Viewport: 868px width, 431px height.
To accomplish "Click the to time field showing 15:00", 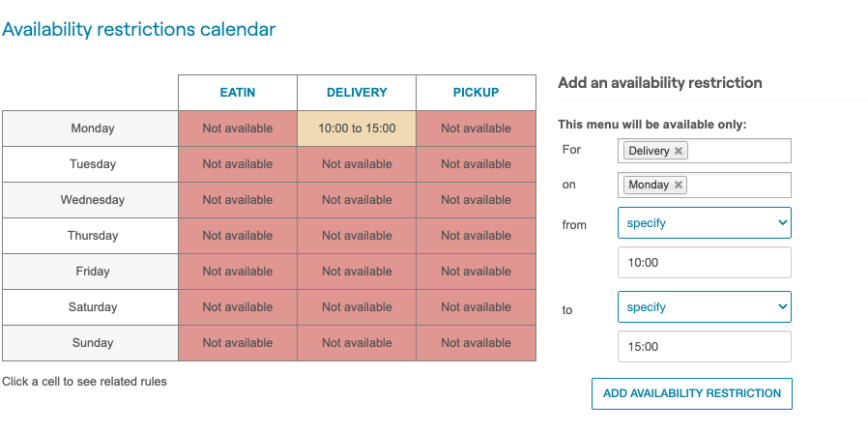I will coord(704,347).
